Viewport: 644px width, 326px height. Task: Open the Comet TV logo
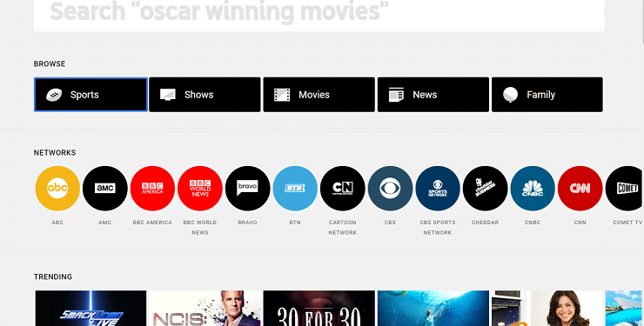(x=625, y=189)
